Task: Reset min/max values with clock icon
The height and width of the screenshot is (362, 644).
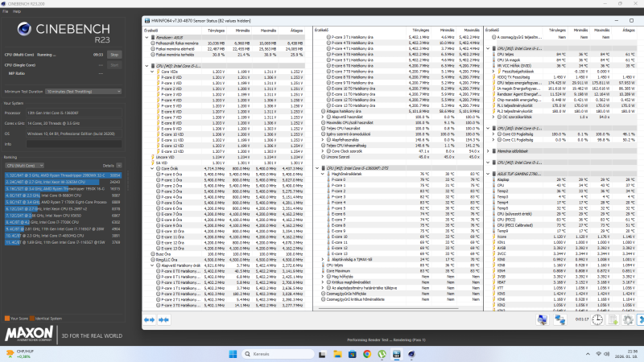Action: coord(597,319)
